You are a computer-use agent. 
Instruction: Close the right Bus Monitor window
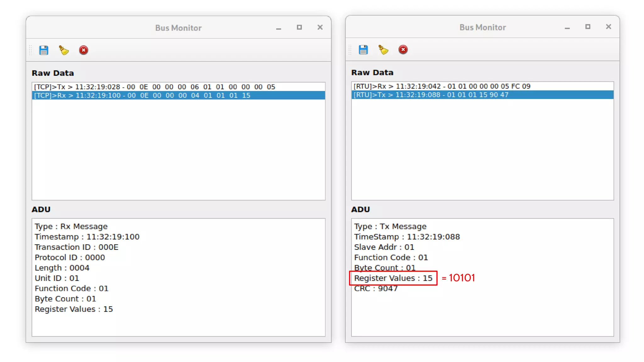click(x=608, y=27)
